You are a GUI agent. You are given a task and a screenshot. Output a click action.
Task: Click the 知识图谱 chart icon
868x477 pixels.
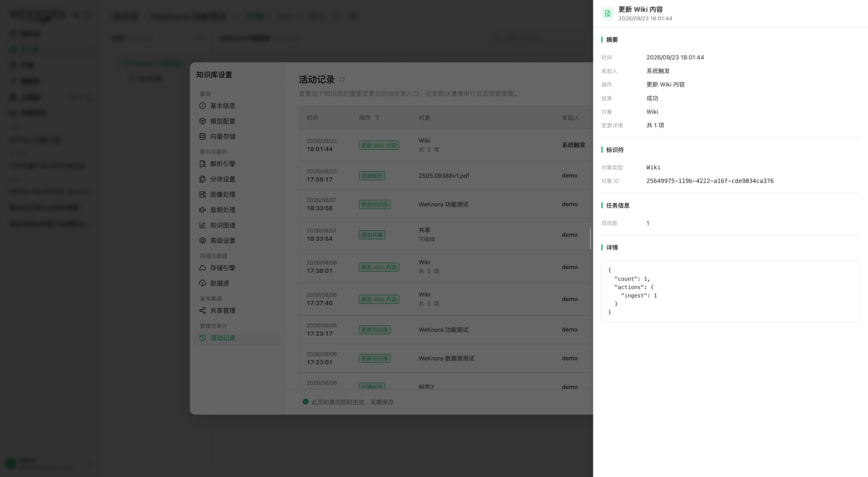tap(202, 225)
